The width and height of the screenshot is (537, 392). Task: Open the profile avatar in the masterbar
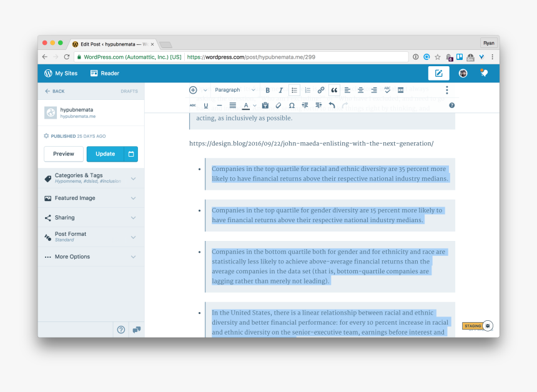tap(463, 73)
